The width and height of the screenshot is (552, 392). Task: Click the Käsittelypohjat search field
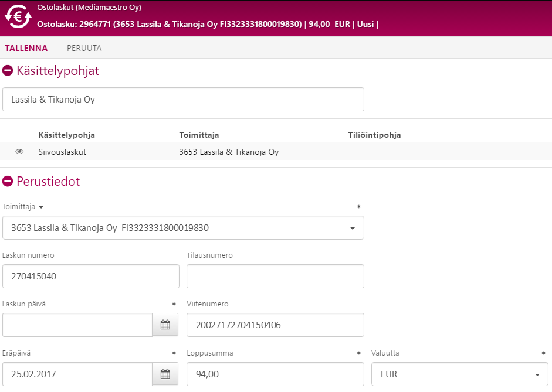(183, 100)
